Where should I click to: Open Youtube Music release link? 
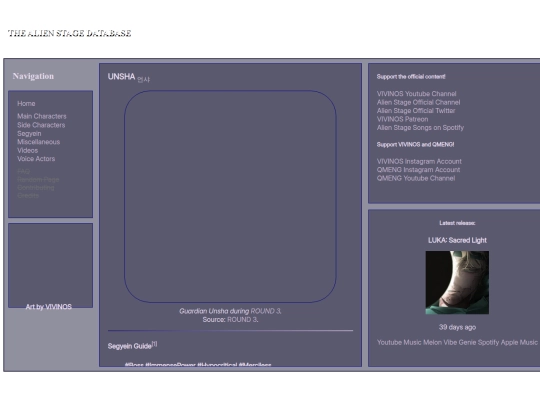(399, 342)
